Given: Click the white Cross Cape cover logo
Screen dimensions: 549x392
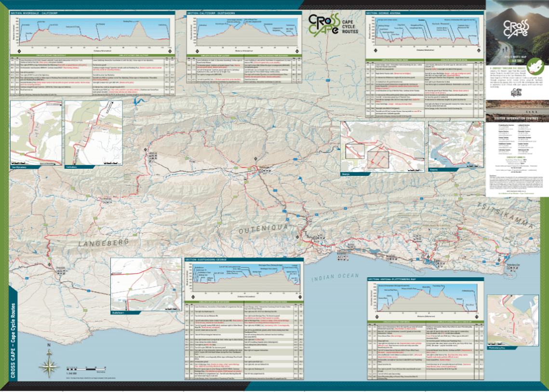Looking at the screenshot, I should coord(515,28).
